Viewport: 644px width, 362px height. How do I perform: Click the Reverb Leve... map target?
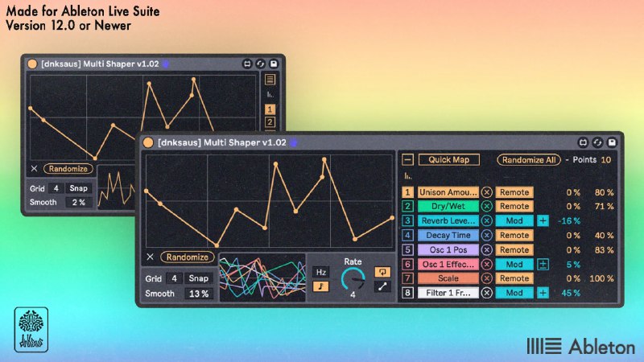[x=448, y=220]
